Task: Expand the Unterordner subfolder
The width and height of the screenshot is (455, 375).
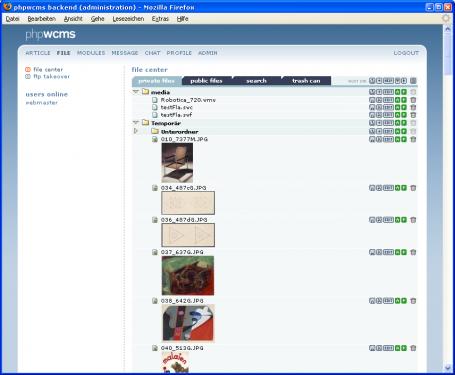Action: (x=136, y=131)
